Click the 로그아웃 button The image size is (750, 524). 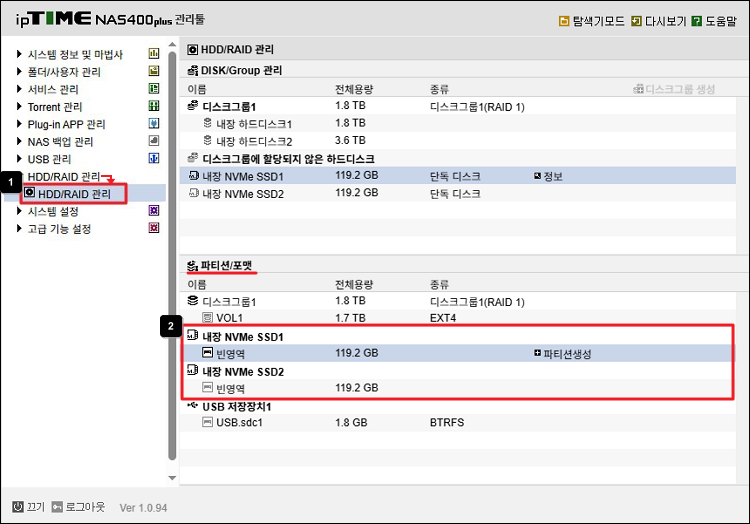point(78,507)
